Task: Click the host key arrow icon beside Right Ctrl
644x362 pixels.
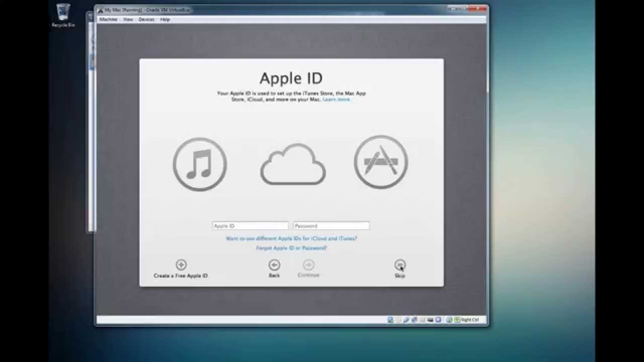Action: (x=457, y=320)
